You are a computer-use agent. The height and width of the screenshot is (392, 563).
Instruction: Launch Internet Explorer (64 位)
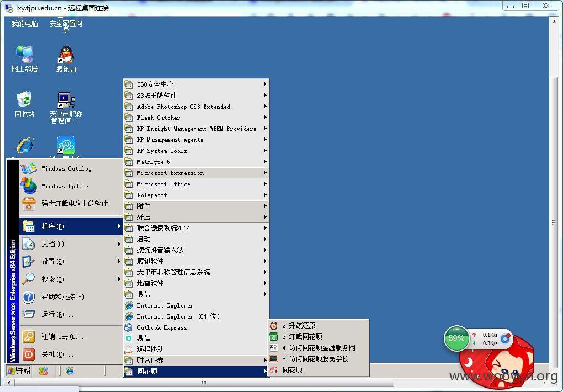tap(196, 316)
